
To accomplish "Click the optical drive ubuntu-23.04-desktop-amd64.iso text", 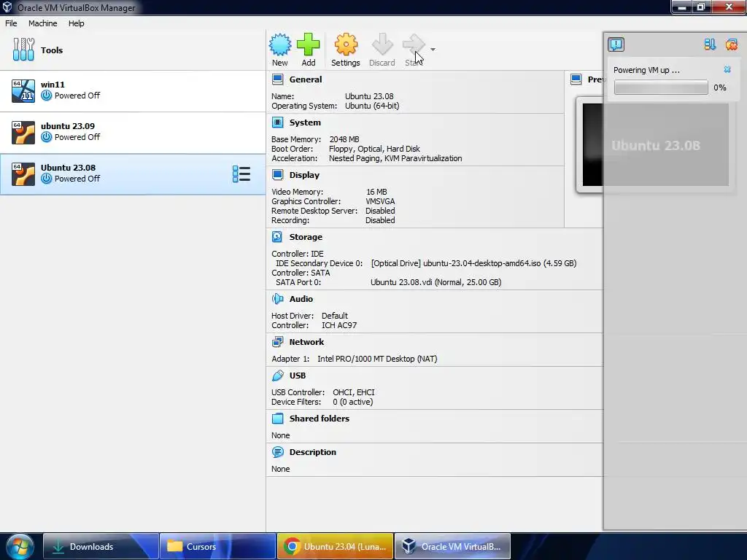I will pos(473,262).
